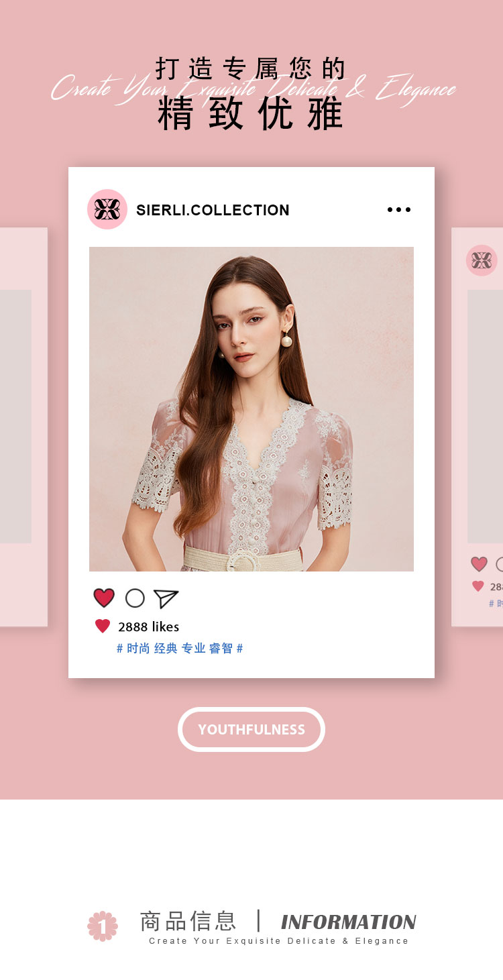Click the blue hashtag line 时尚 经典 专业 睿智
This screenshot has height=980, width=503.
coord(180,648)
